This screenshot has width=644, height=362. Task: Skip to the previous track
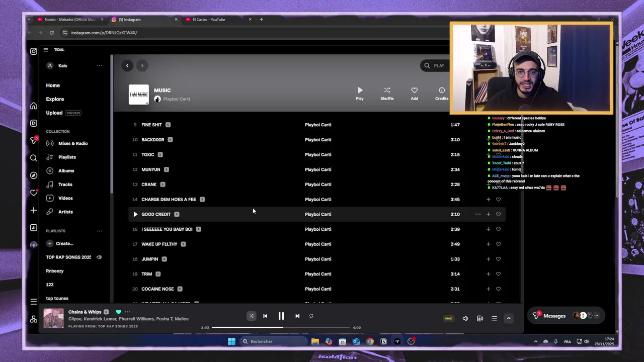click(265, 316)
